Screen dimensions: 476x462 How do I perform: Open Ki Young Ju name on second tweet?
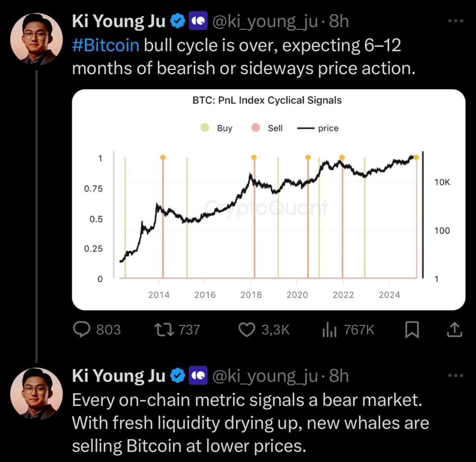click(x=119, y=376)
